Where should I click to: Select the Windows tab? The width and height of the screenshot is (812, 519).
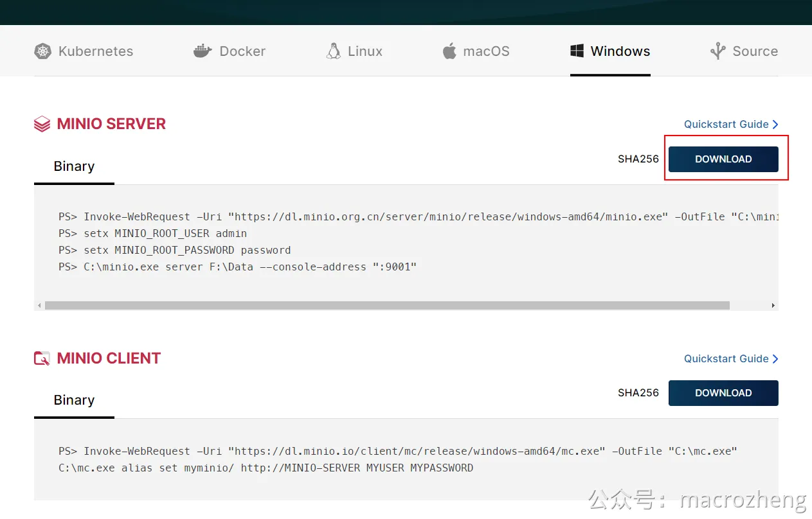click(610, 51)
